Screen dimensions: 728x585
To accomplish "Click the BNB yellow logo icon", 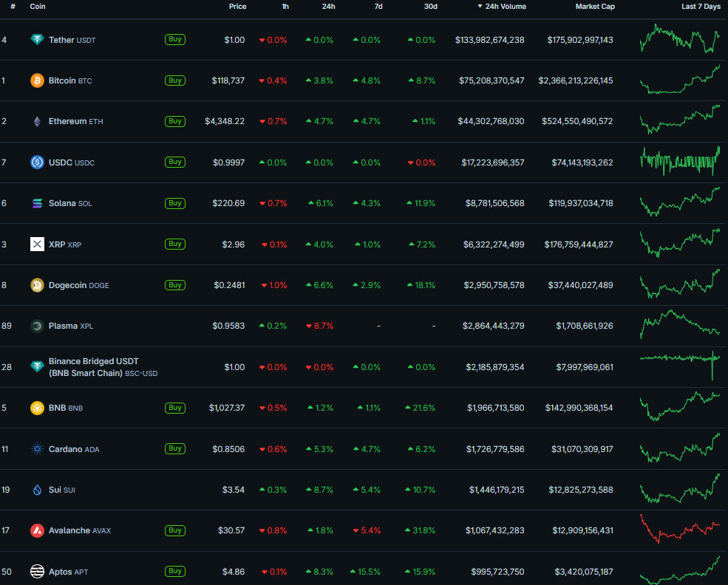I will [37, 408].
